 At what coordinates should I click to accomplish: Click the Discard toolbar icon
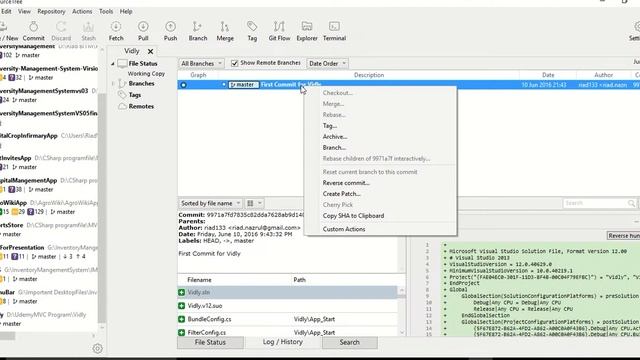(61, 31)
